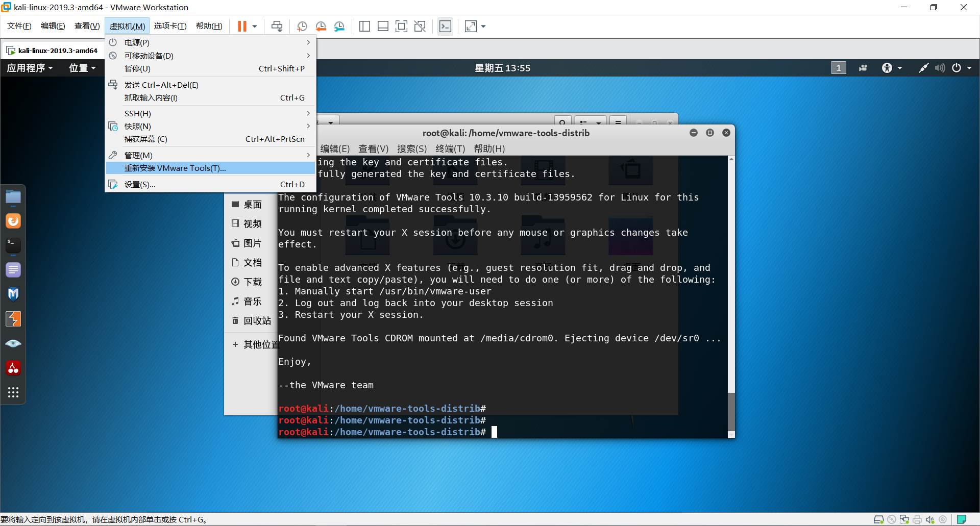Expand the SSH(H) submenu
The height and width of the screenshot is (526, 980).
point(210,113)
